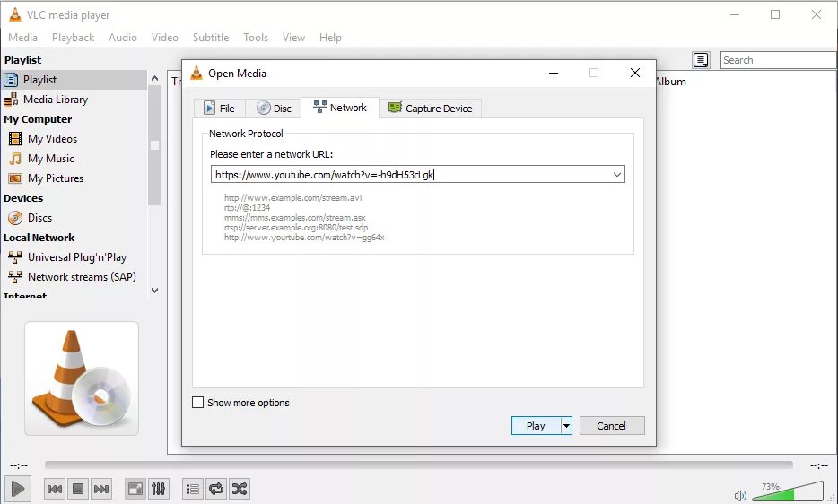The height and width of the screenshot is (504, 838).
Task: Minimize the Open Media dialog
Action: pyautogui.click(x=554, y=73)
